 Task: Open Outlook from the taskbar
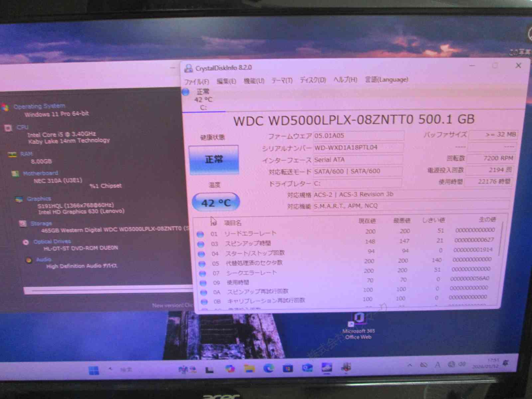tap(307, 368)
